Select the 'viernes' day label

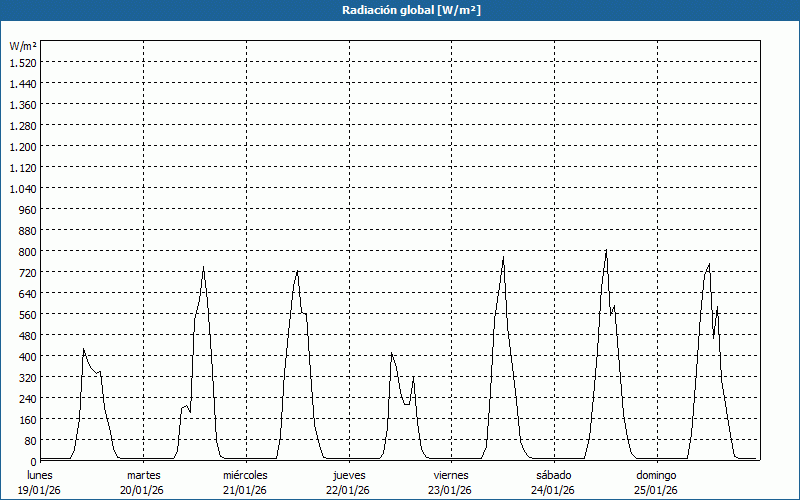[x=451, y=475]
